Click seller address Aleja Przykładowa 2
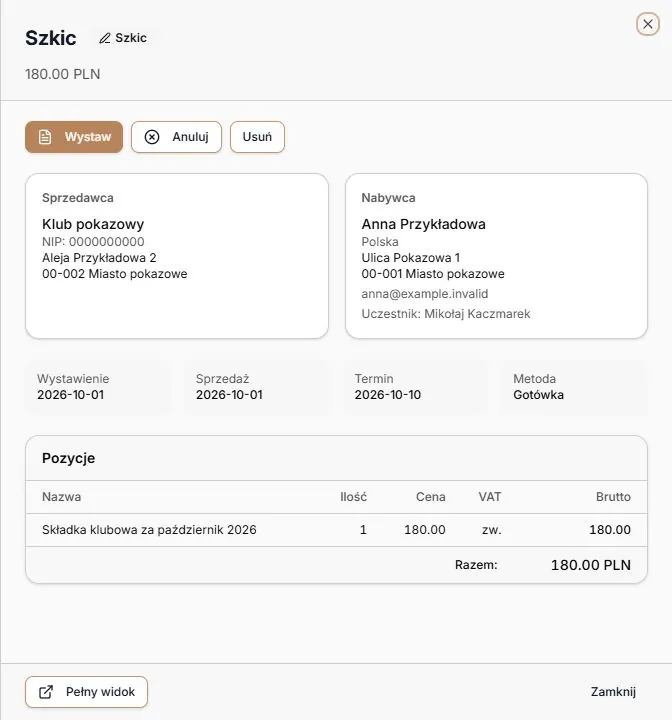This screenshot has width=672, height=720. (99, 258)
